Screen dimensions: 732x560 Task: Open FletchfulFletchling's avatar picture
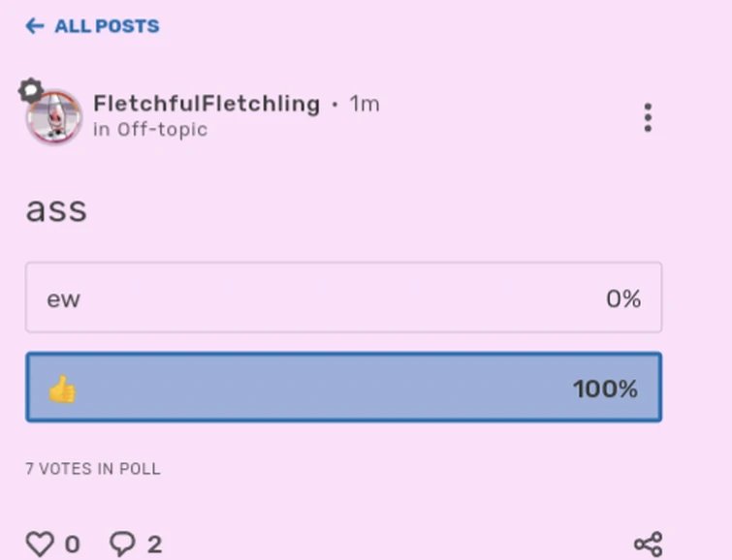(54, 117)
